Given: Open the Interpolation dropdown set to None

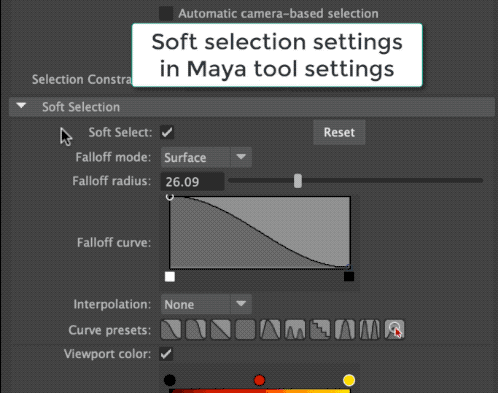Looking at the screenshot, I should pos(206,304).
